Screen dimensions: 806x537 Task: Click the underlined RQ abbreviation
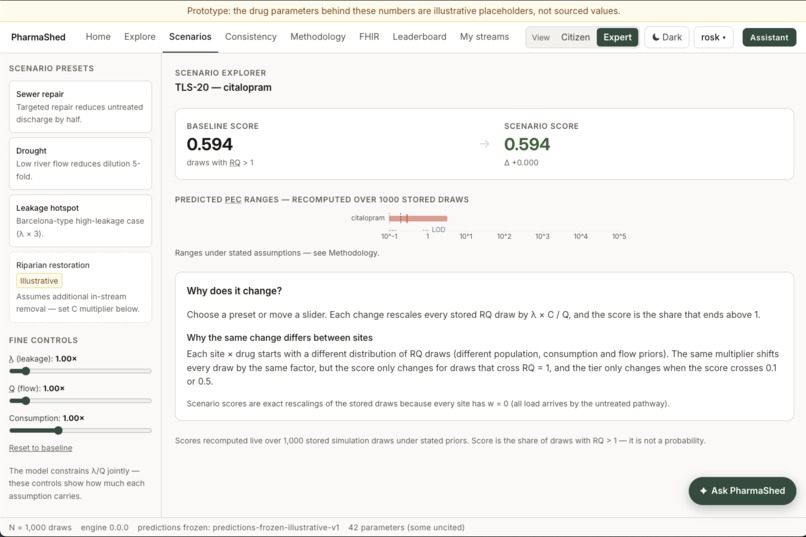pyautogui.click(x=235, y=162)
